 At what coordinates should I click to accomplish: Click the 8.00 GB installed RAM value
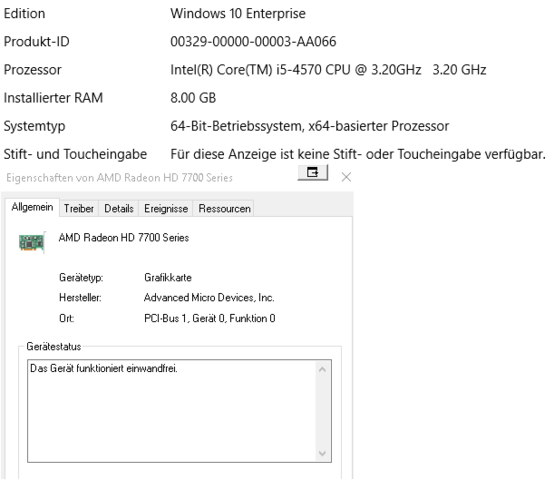[193, 98]
